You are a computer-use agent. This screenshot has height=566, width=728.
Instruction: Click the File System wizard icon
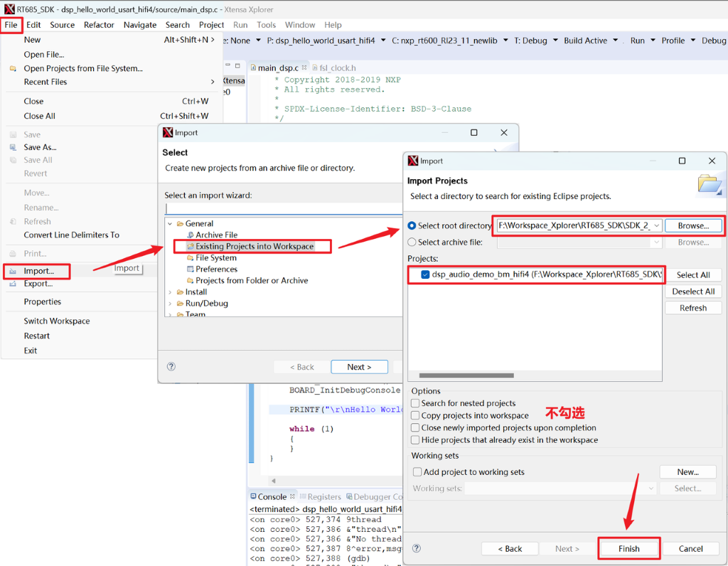pos(190,258)
